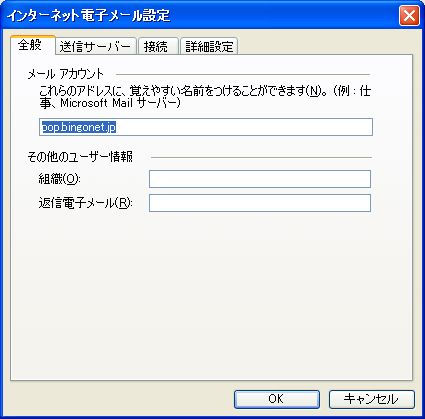Click the highlighted pop.bingonet.jp text
This screenshot has height=419, width=425.
[x=79, y=127]
